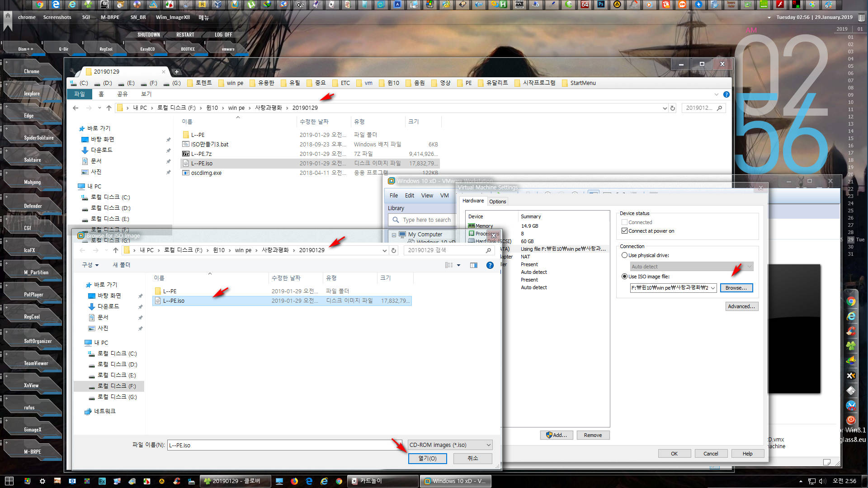Collapse My Computer in VMware library

click(394, 235)
